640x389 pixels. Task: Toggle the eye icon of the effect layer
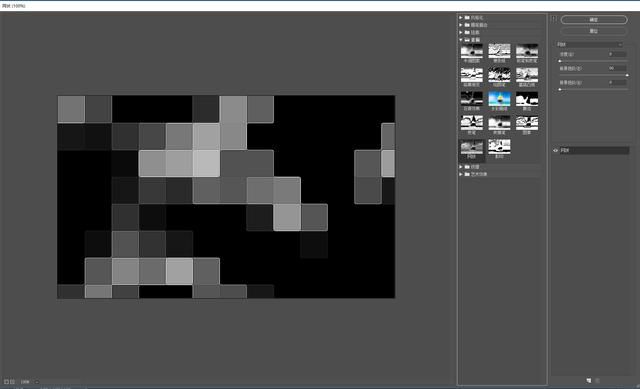(x=555, y=150)
